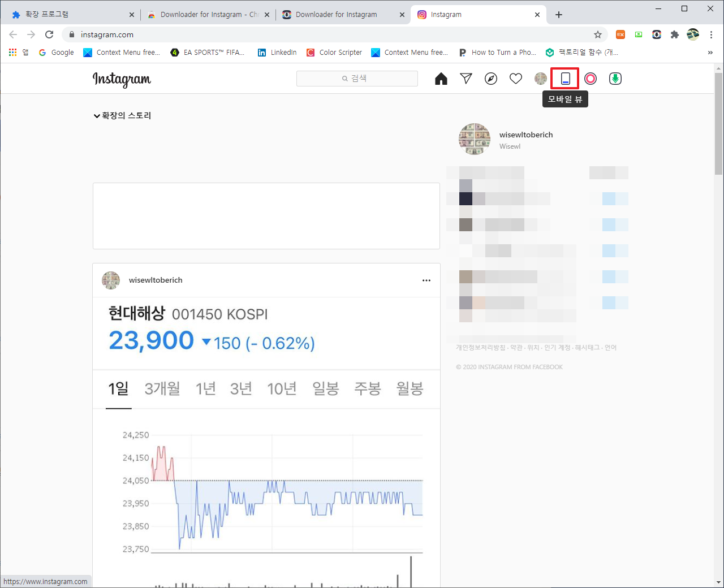The width and height of the screenshot is (724, 588).
Task: Click the orange extension icon in toolbar
Action: (620, 34)
